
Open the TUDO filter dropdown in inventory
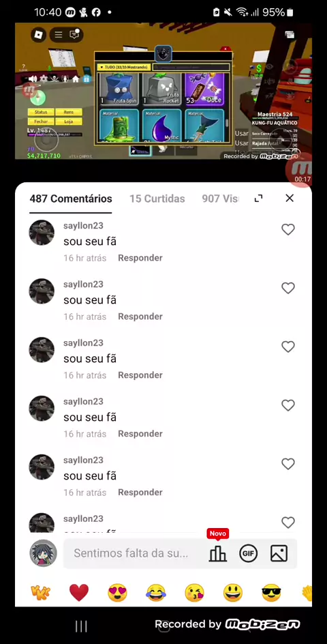[x=124, y=67]
